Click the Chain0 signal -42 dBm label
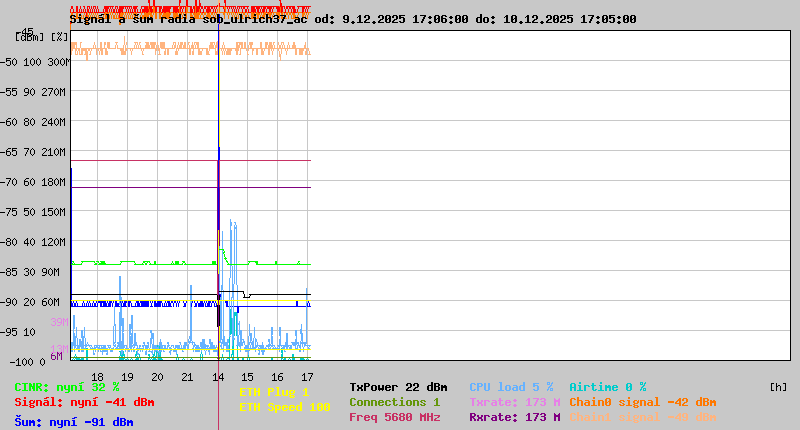 pyautogui.click(x=642, y=402)
